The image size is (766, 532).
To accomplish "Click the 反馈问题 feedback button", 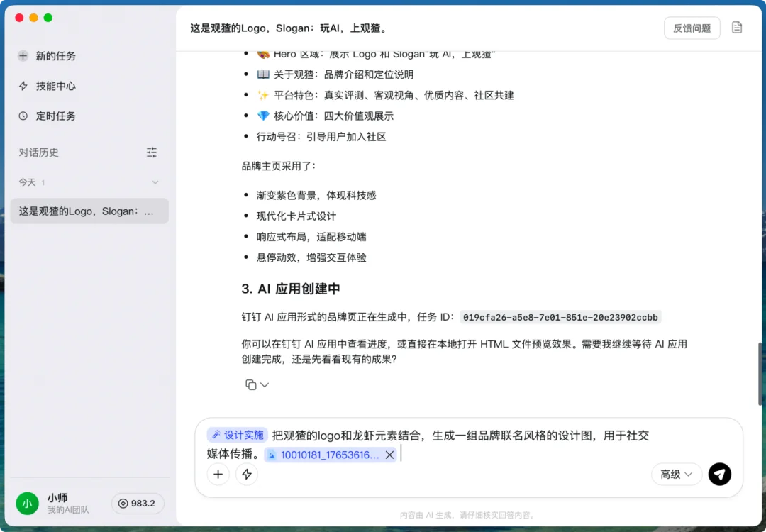I will (692, 28).
